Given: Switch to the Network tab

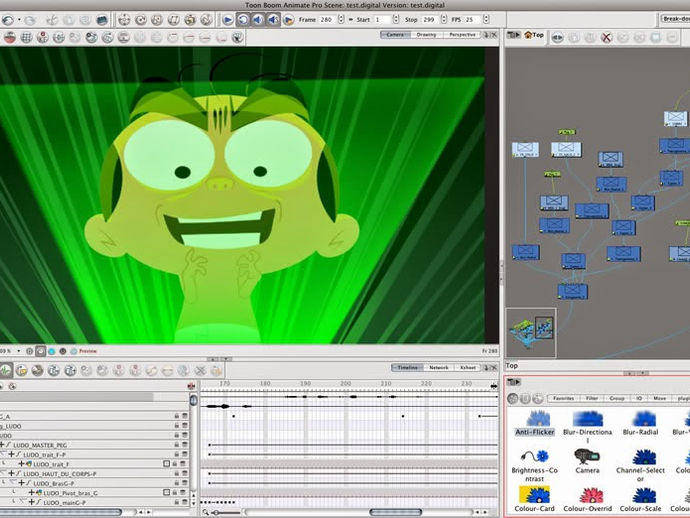Looking at the screenshot, I should click(x=439, y=367).
